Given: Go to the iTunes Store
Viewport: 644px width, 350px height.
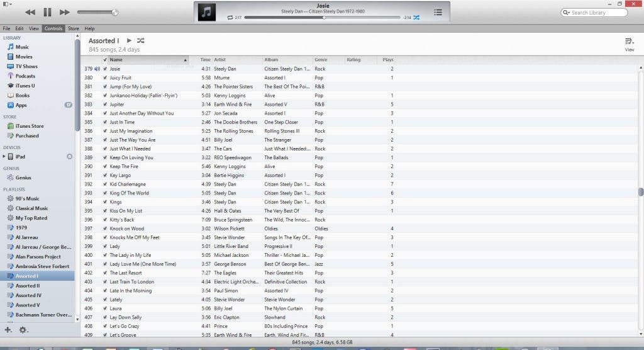Looking at the screenshot, I should point(30,126).
